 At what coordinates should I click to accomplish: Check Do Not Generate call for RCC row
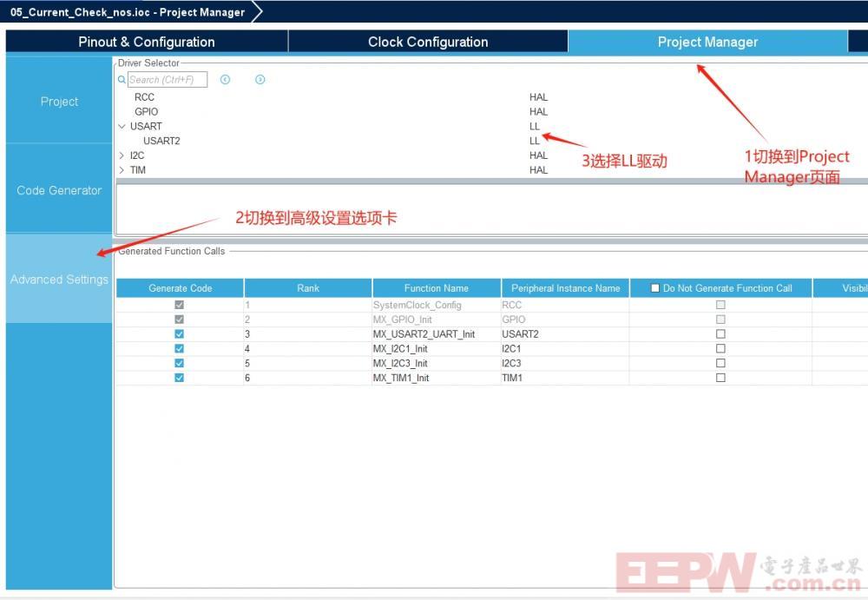720,305
